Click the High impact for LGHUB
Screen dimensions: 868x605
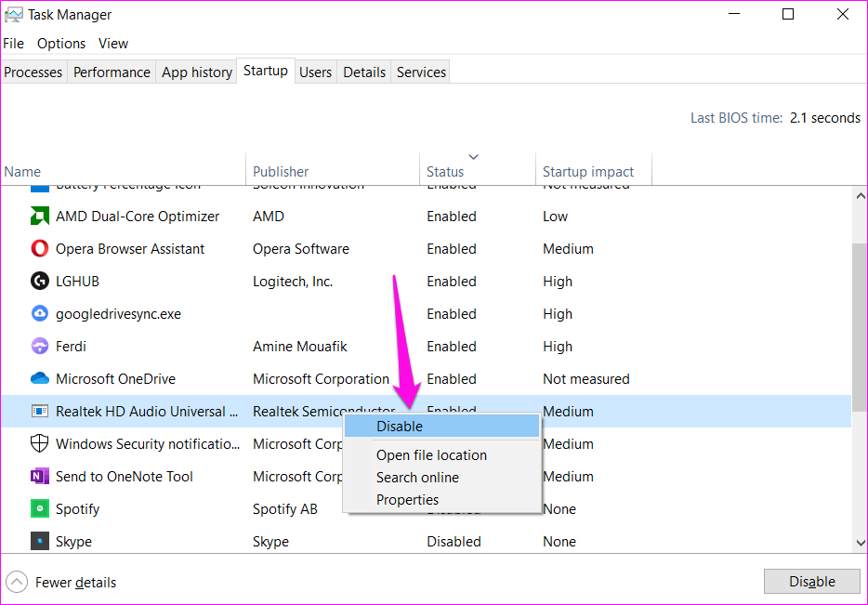(558, 282)
